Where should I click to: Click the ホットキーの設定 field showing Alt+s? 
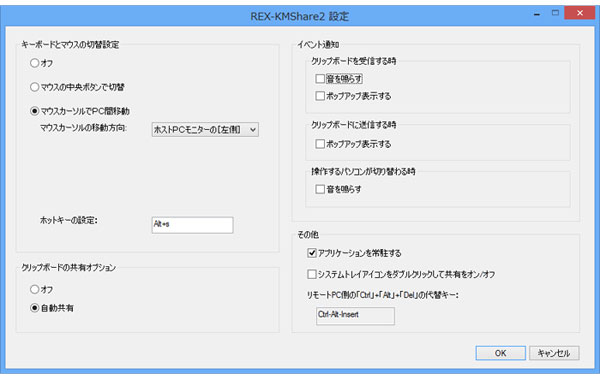click(x=192, y=225)
